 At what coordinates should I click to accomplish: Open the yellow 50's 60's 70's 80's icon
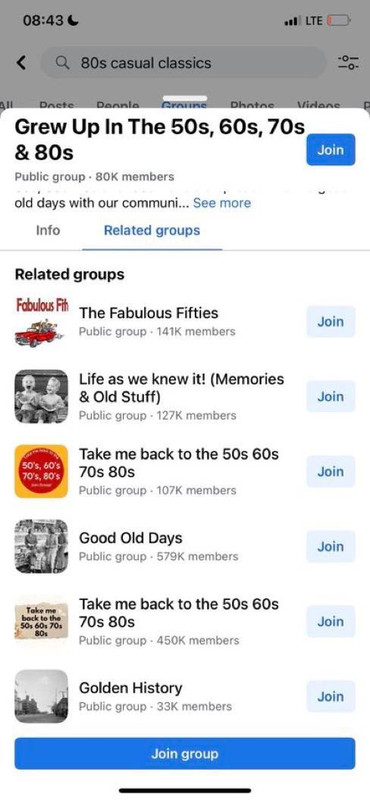tap(41, 471)
